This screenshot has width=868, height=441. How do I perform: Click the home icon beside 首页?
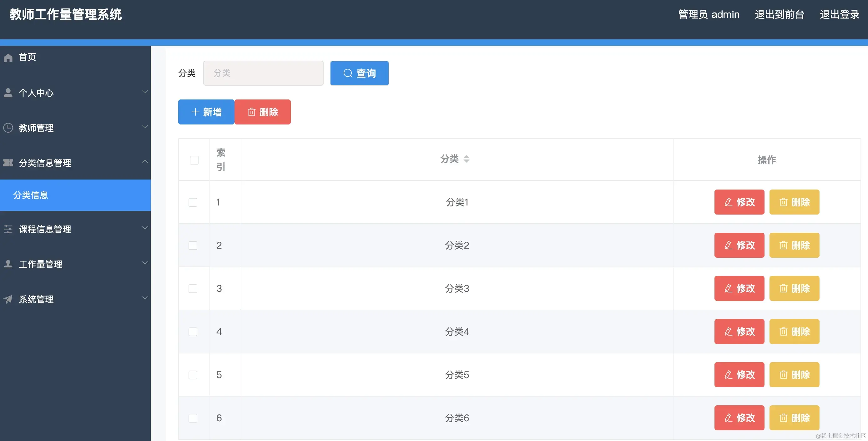(8, 57)
